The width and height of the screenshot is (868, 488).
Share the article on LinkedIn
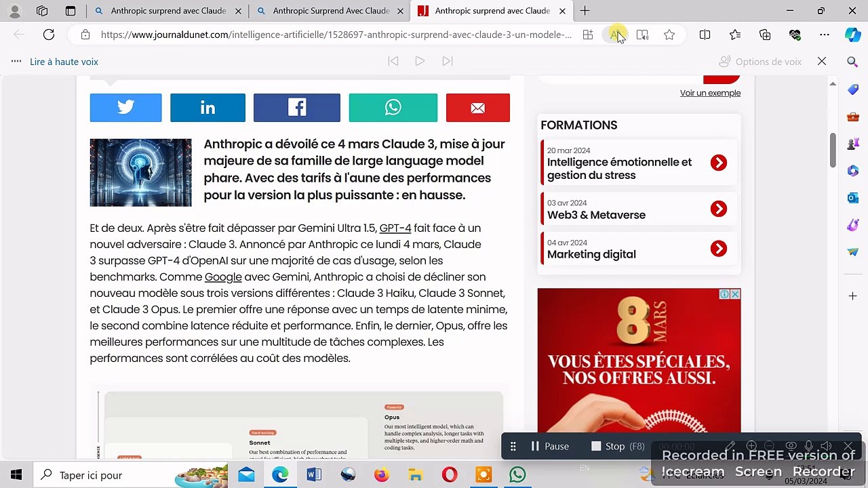tap(208, 108)
